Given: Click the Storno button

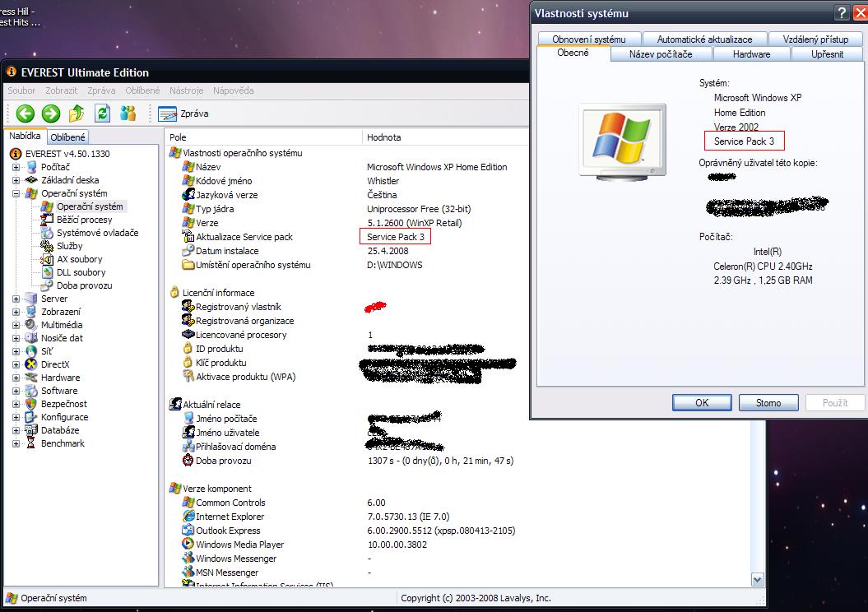Looking at the screenshot, I should tap(768, 403).
